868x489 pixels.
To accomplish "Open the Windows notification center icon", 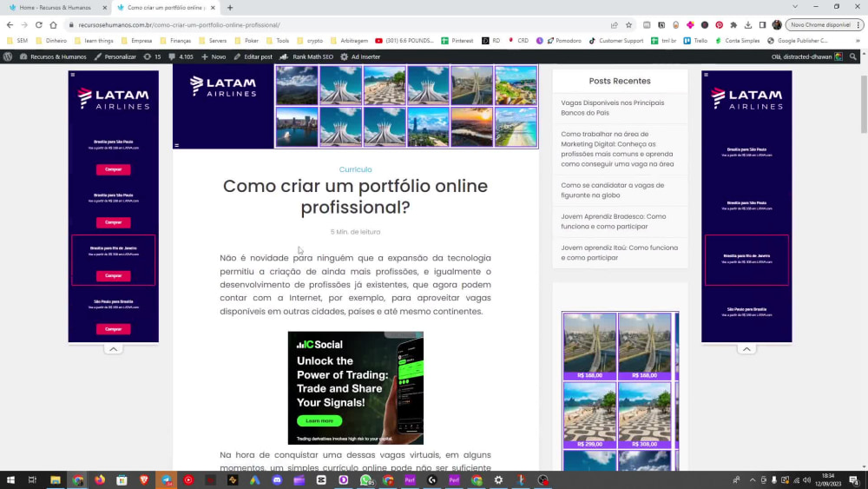I will [x=854, y=480].
